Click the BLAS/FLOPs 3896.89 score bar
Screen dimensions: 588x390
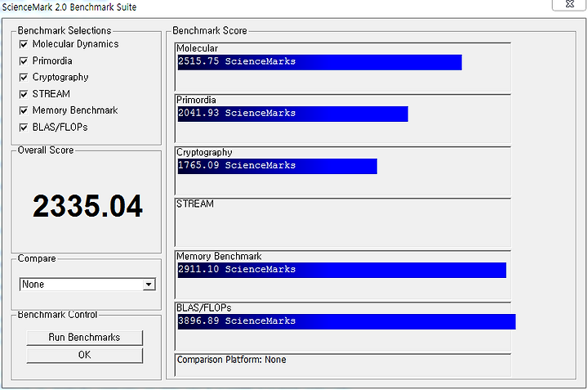point(347,321)
